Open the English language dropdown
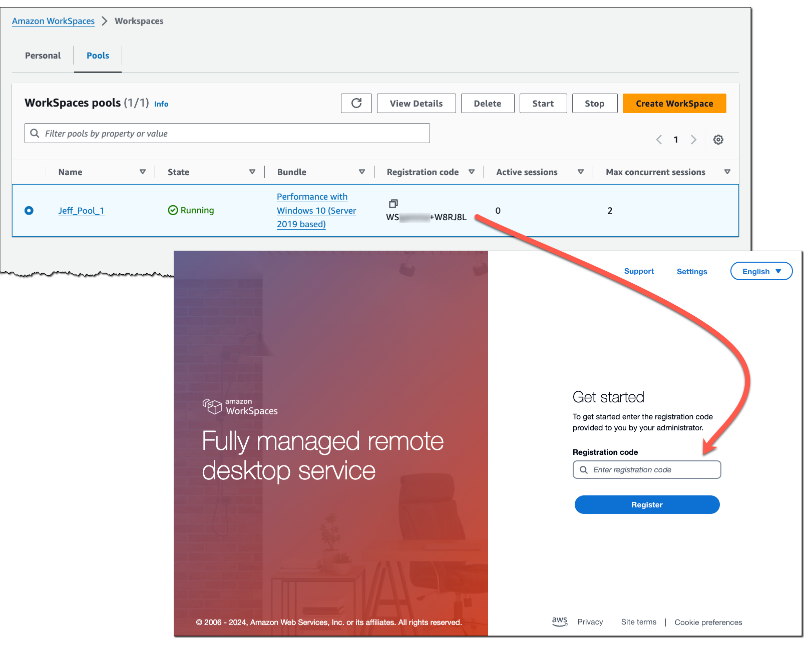 761,271
